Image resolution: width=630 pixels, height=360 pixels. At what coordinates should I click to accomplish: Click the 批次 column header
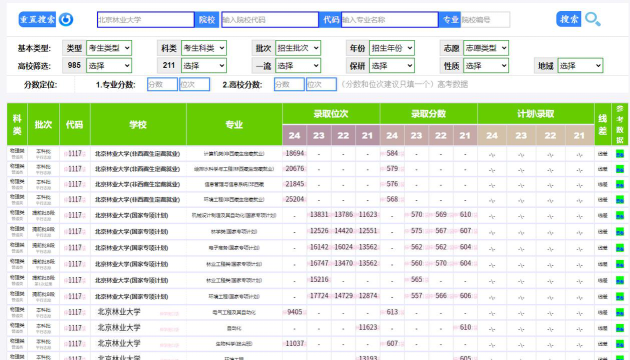[43, 125]
